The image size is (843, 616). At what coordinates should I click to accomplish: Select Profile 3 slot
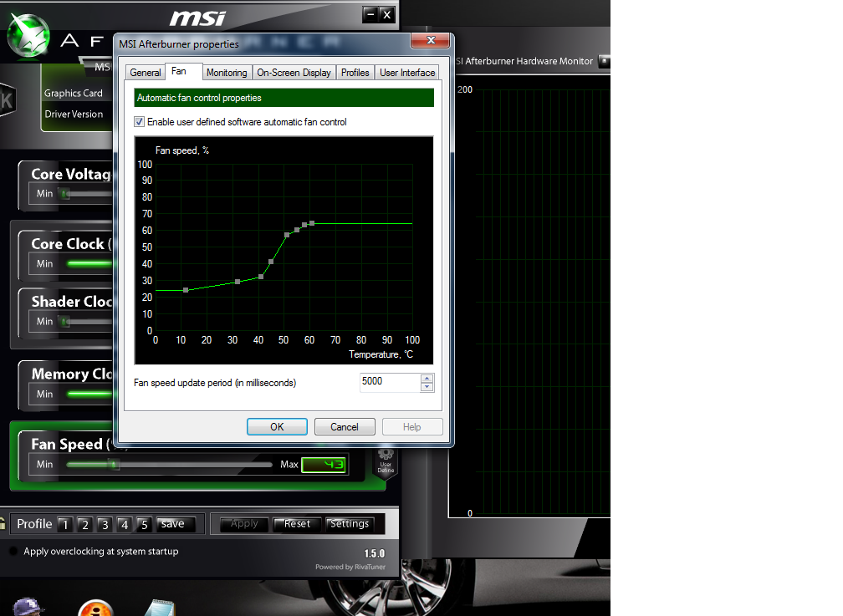[x=105, y=524]
